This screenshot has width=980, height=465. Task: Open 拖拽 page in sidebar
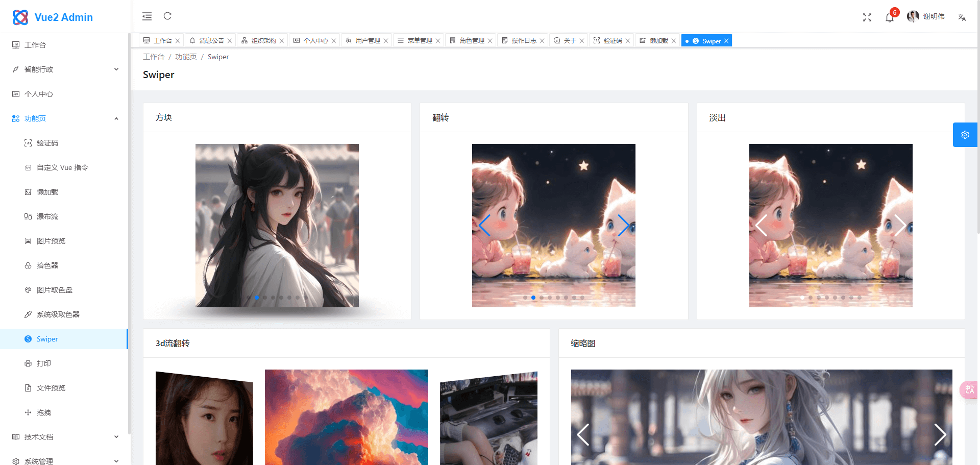[63, 412]
